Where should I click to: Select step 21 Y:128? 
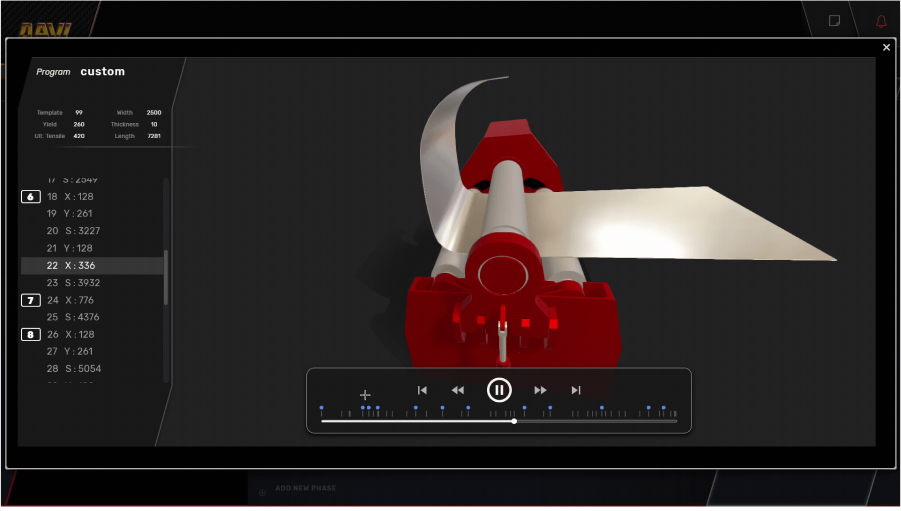coord(92,248)
